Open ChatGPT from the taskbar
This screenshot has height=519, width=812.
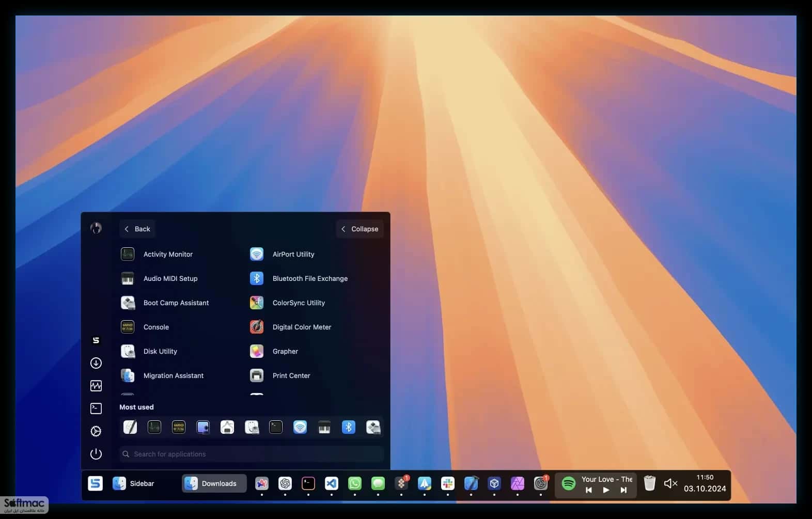[x=285, y=483]
